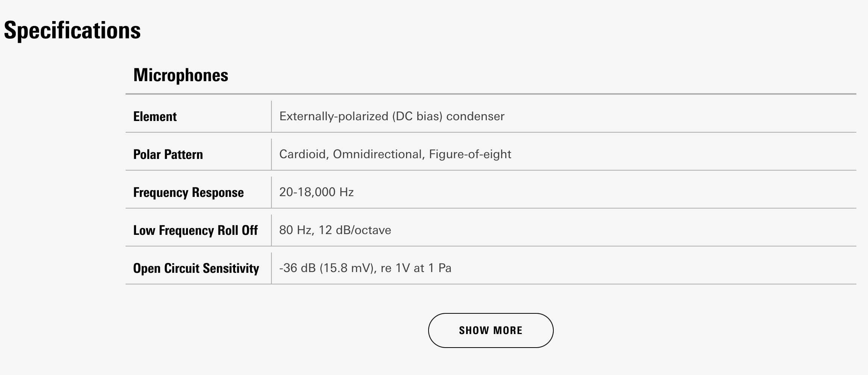The image size is (868, 375).
Task: Click the re 1V at 1 Pa text
Action: tap(416, 268)
